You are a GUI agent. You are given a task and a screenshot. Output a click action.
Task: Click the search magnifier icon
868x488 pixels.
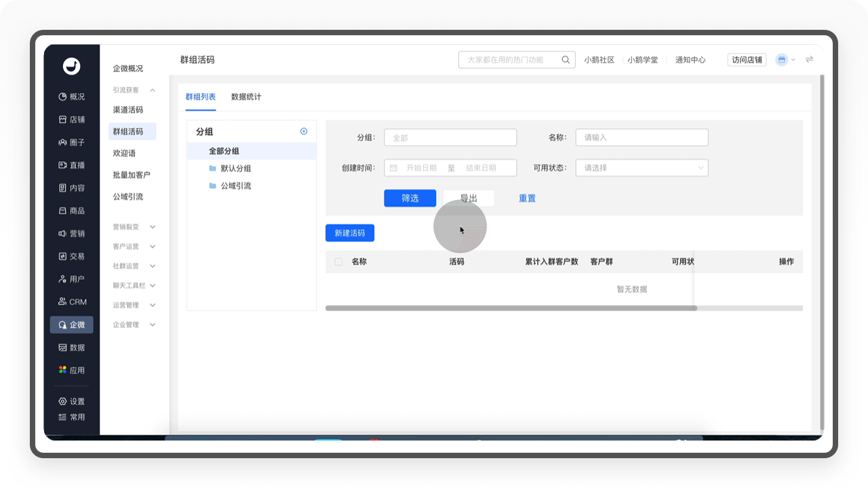coord(566,60)
